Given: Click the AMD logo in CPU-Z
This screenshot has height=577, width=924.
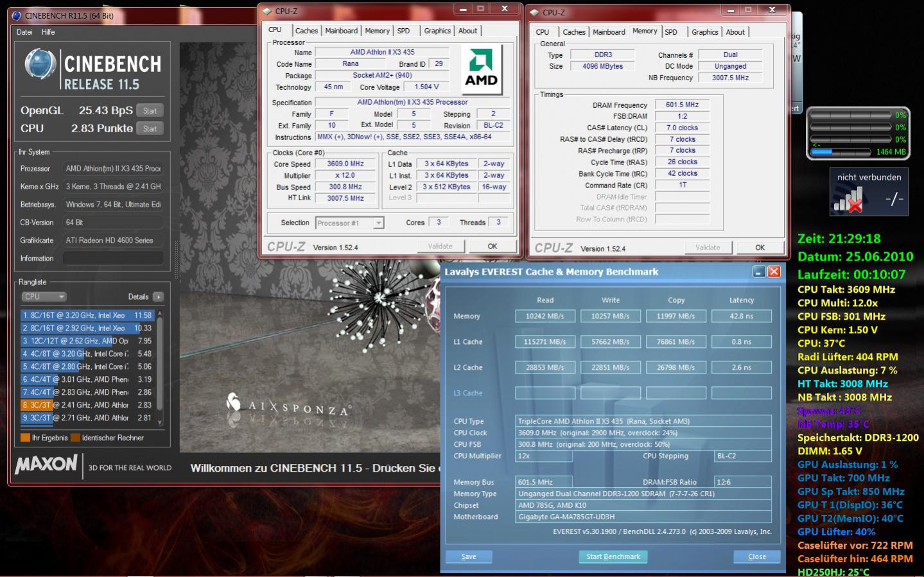Looking at the screenshot, I should pyautogui.click(x=481, y=69).
